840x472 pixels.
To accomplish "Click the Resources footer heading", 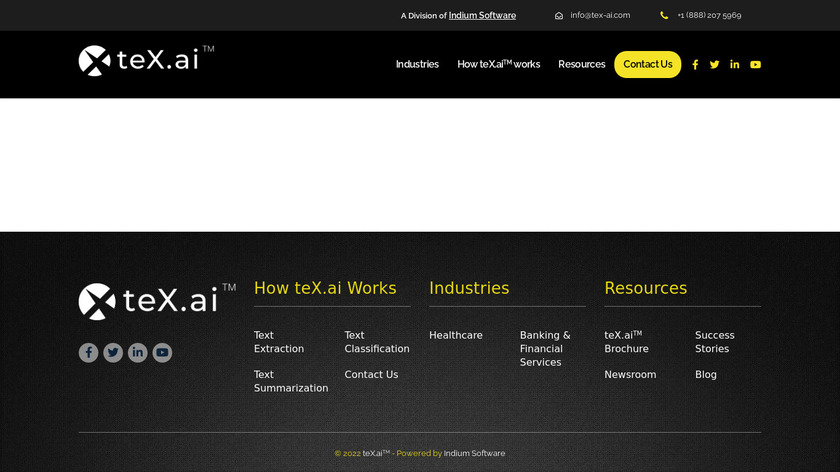I will coord(646,288).
